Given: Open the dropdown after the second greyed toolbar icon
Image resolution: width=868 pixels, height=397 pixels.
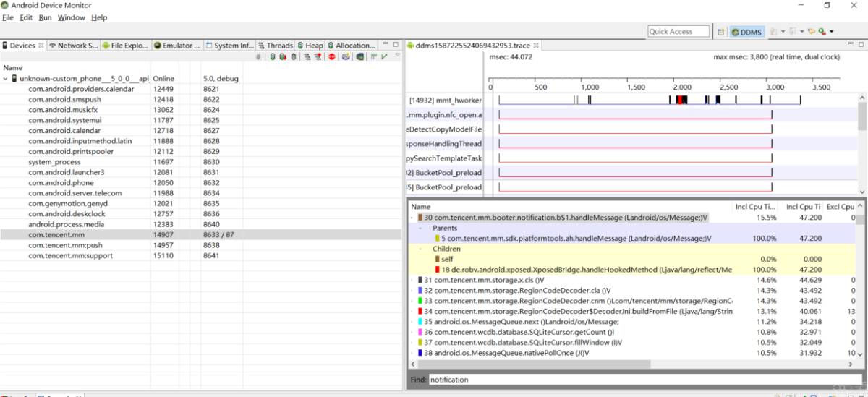Looking at the screenshot, I should (802, 32).
